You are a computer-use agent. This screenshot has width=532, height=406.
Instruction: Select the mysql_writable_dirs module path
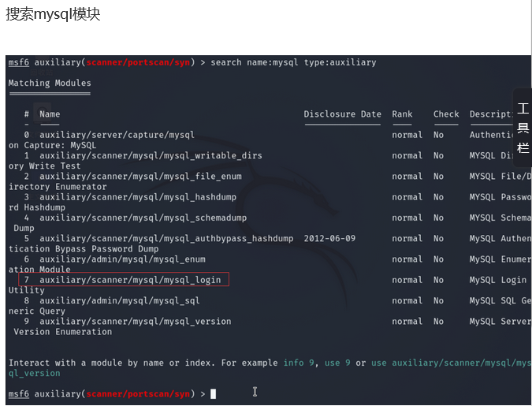coord(151,156)
